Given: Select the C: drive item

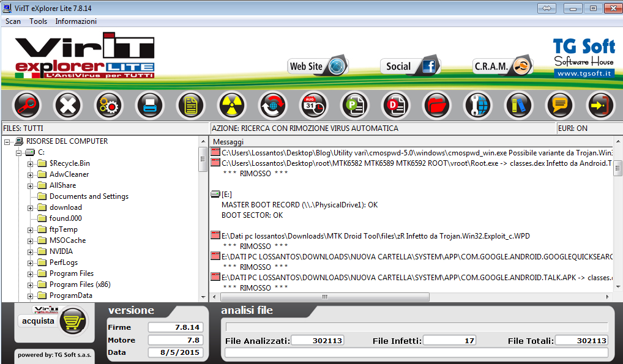Looking at the screenshot, I should [x=42, y=152].
